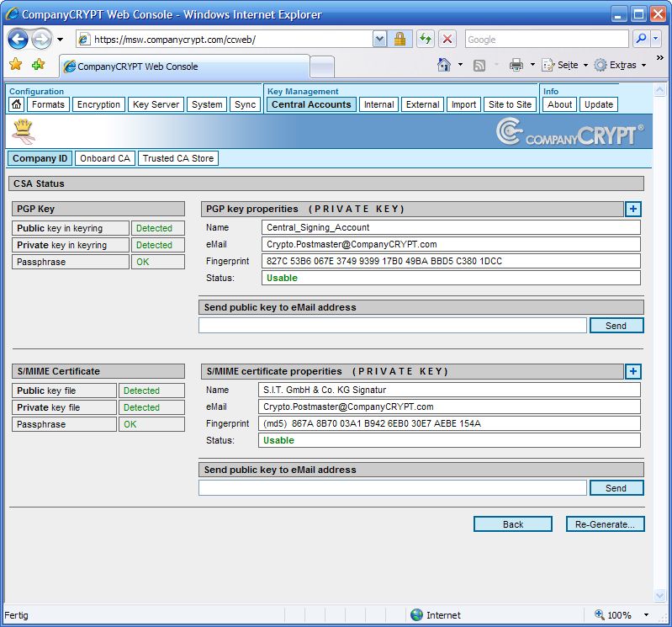Click the Add to Favorites icon
672x627 pixels.
pos(38,65)
